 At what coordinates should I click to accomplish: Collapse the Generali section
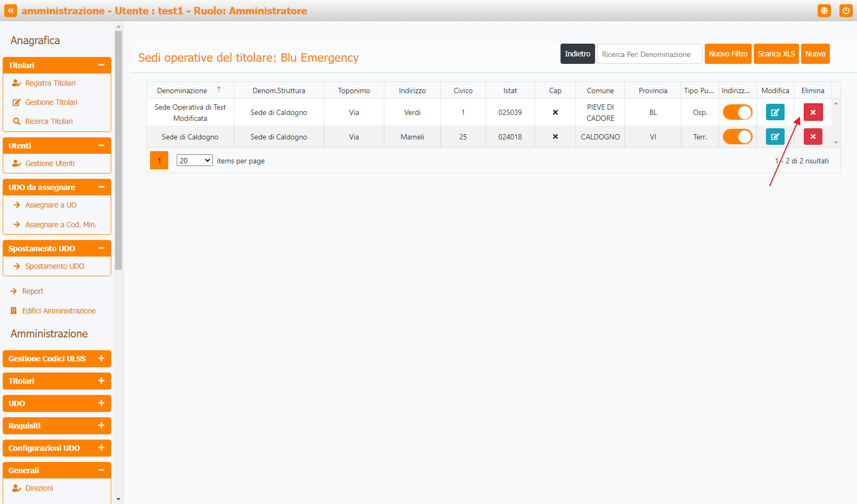coord(57,470)
